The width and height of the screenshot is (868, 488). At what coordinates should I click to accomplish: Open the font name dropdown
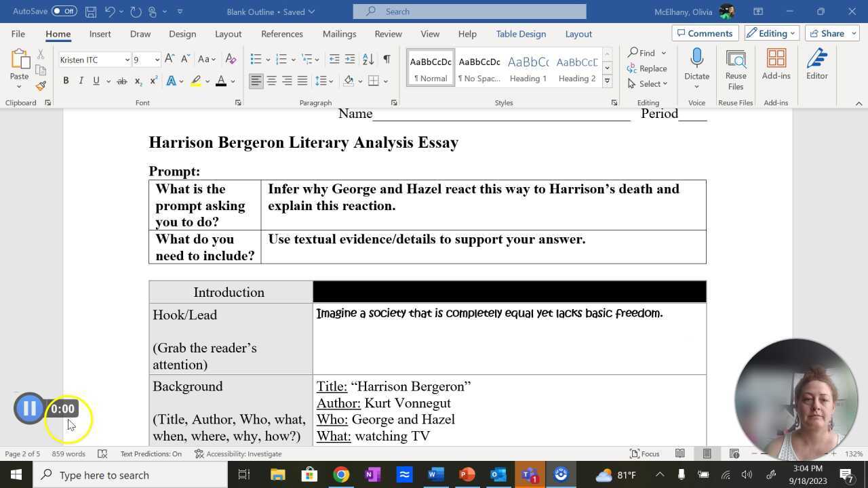tap(127, 60)
